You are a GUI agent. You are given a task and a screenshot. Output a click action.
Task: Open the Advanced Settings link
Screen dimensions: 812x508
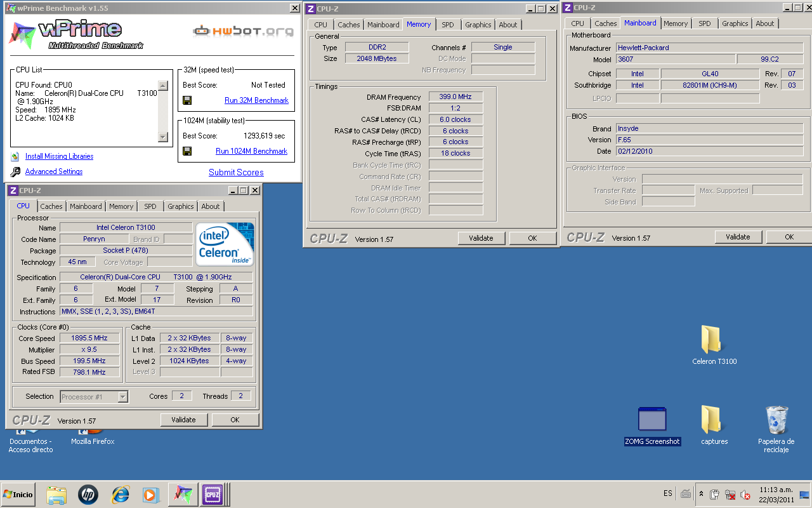[54, 171]
